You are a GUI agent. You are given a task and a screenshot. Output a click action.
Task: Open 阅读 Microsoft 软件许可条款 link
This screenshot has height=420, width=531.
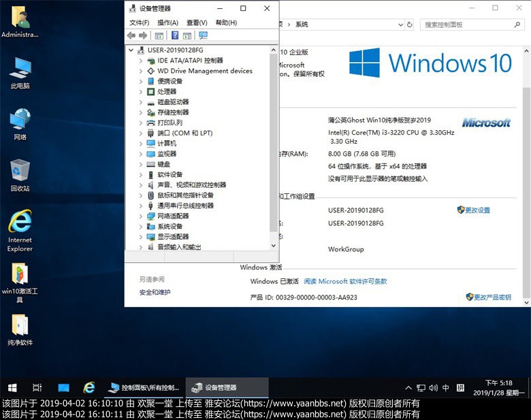click(x=345, y=281)
